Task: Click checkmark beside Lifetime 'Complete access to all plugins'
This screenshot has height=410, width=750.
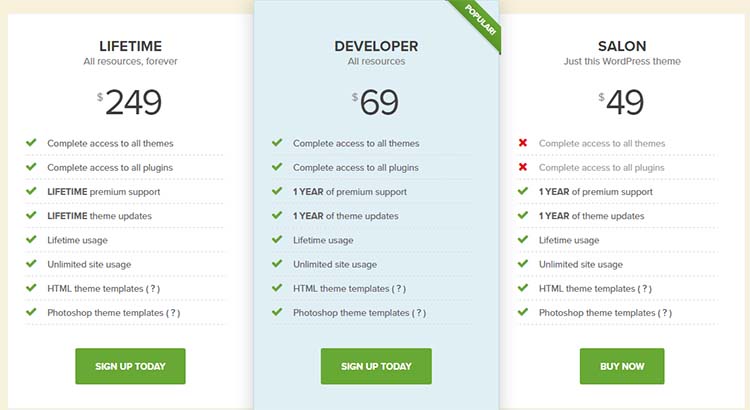Action: pos(31,166)
